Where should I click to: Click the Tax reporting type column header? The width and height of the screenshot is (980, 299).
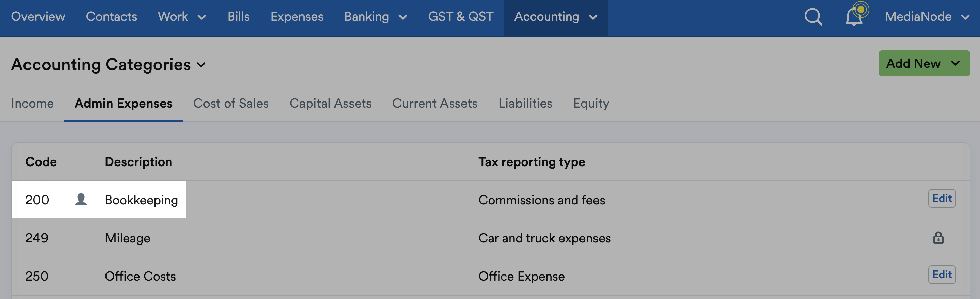point(532,161)
